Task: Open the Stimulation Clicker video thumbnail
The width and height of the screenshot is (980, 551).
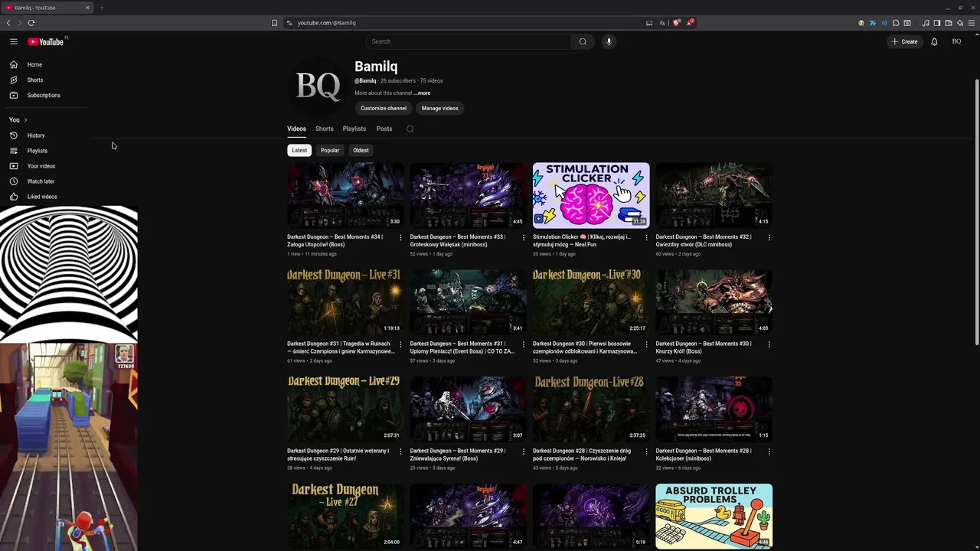Action: (591, 195)
